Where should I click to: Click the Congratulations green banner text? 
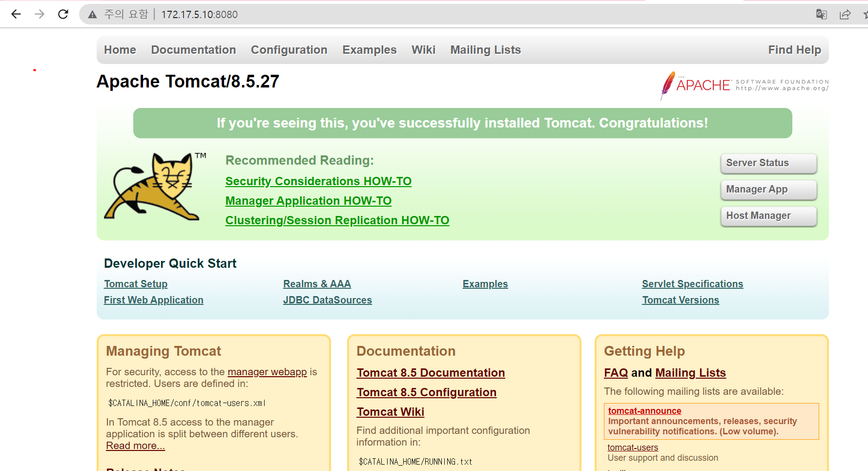[x=462, y=123]
